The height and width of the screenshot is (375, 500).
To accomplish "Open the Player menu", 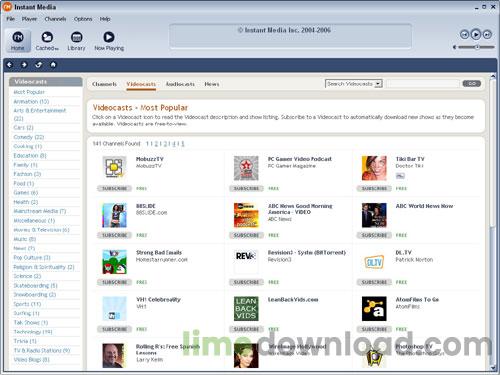I will click(x=29, y=19).
